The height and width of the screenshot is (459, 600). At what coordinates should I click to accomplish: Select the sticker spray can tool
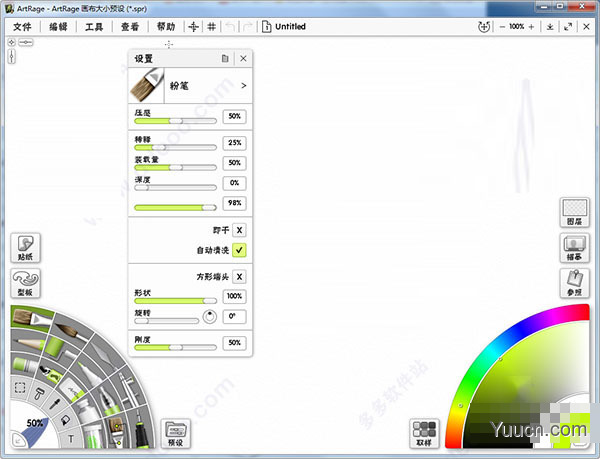[52, 374]
